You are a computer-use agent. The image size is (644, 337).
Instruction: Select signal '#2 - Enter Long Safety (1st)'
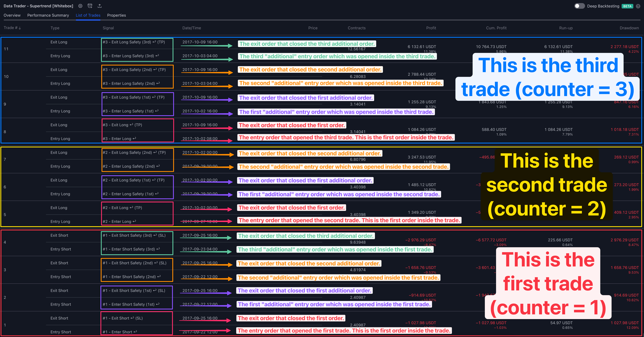[130, 194]
